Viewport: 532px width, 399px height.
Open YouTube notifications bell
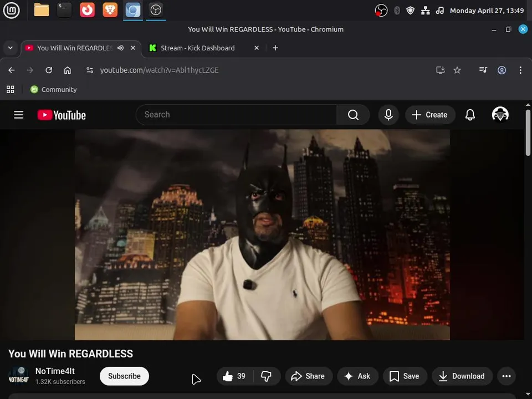[470, 115]
